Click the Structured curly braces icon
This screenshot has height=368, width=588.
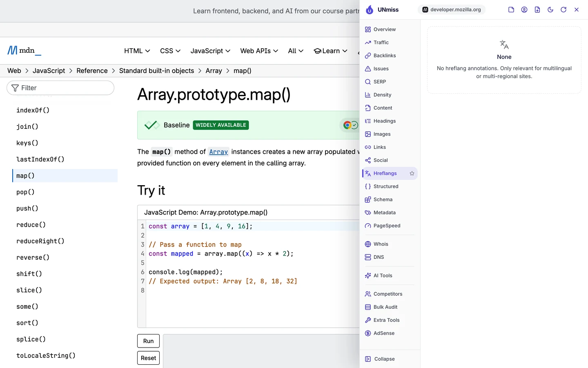[368, 186]
